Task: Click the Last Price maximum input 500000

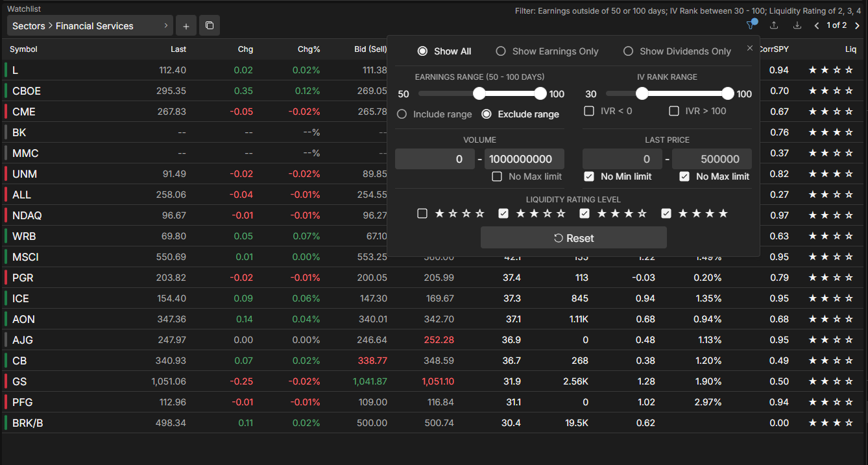Action: (712, 159)
